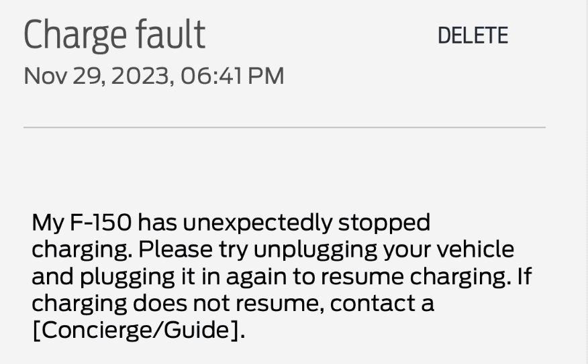Screen dimensions: 588x364
Task: Click the "Charge fault" heading
Action: [x=114, y=36]
